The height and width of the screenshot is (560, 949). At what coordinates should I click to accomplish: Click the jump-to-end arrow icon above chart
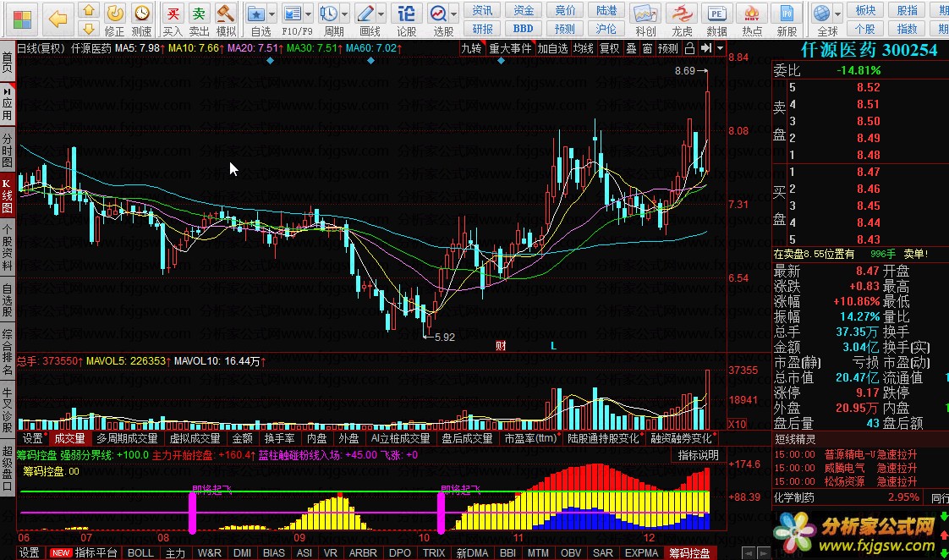pyautogui.click(x=705, y=48)
